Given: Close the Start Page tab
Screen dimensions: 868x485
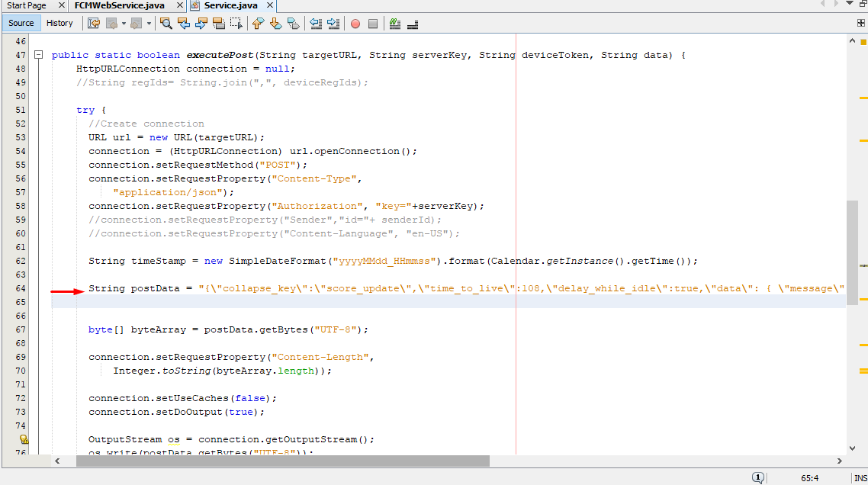Looking at the screenshot, I should (62, 5).
